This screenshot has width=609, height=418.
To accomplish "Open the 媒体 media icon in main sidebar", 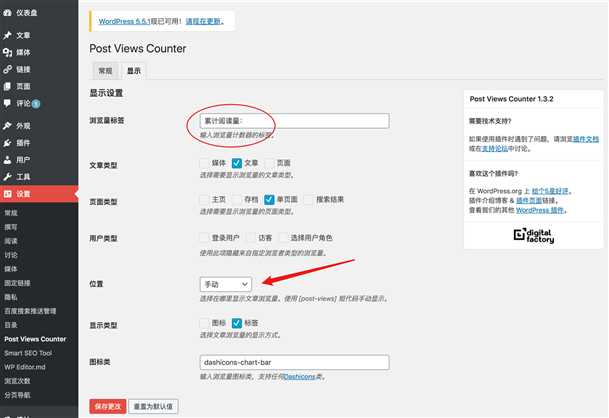I will [x=7, y=52].
